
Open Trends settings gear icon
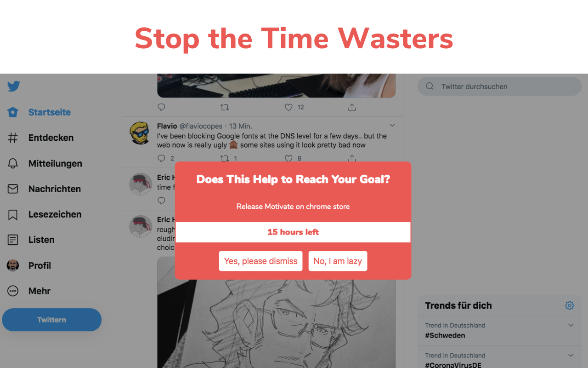pyautogui.click(x=570, y=305)
